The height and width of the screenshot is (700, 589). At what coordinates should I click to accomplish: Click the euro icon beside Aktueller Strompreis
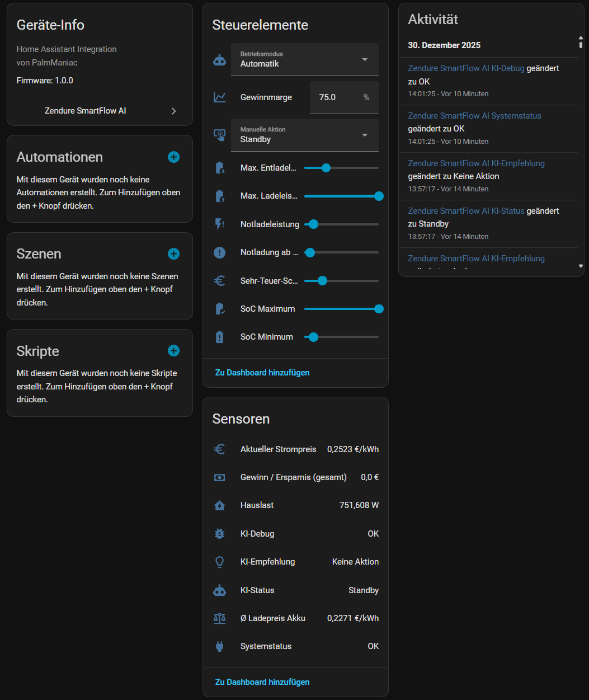click(x=220, y=449)
